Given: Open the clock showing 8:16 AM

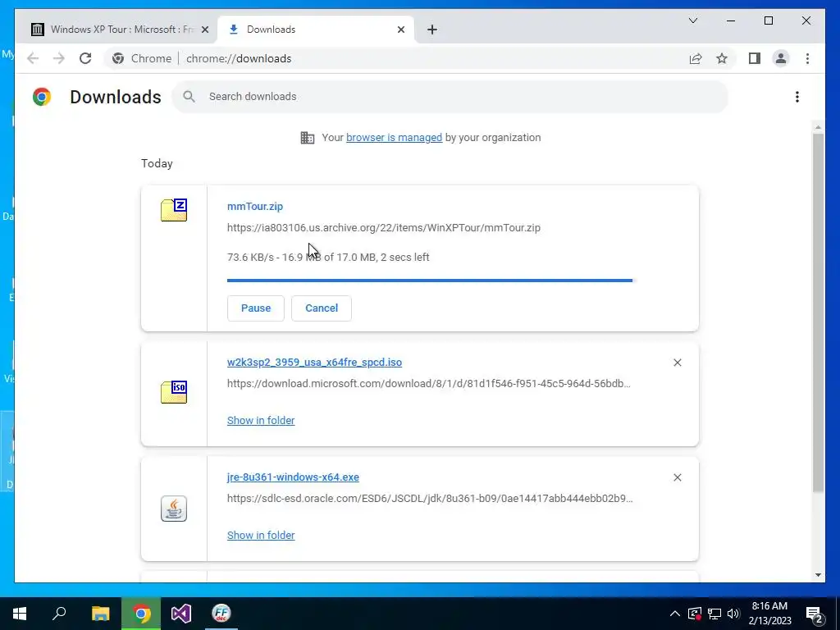Looking at the screenshot, I should click(769, 614).
